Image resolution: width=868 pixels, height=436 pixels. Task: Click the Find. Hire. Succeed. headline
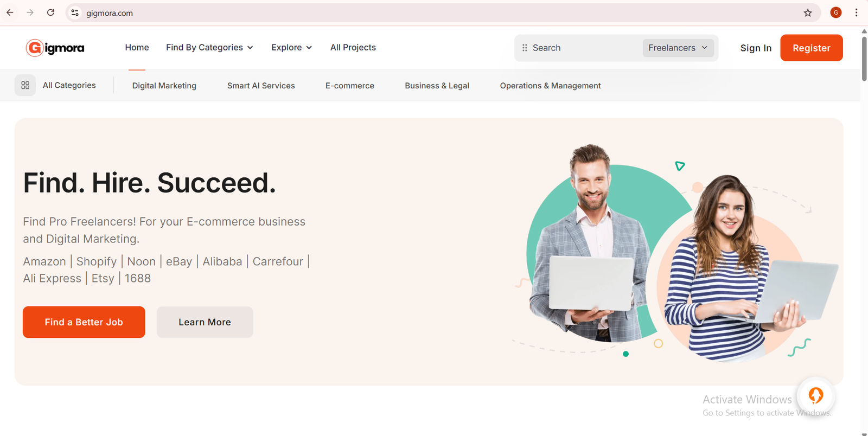point(150,183)
